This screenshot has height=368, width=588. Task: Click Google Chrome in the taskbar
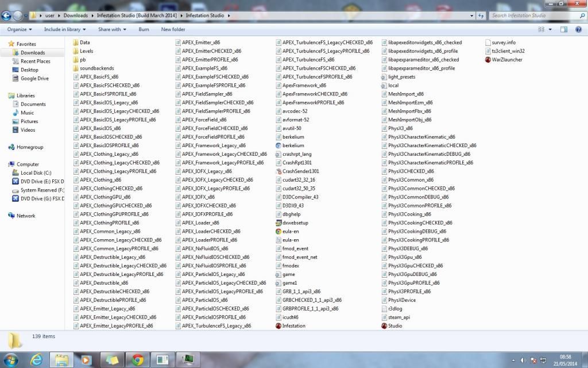(137, 360)
